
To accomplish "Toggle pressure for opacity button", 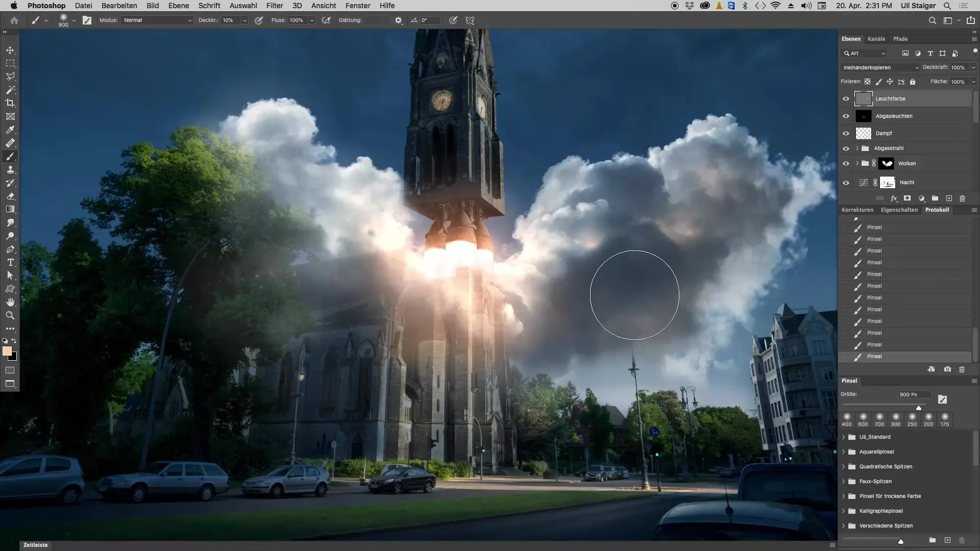I will pos(259,20).
